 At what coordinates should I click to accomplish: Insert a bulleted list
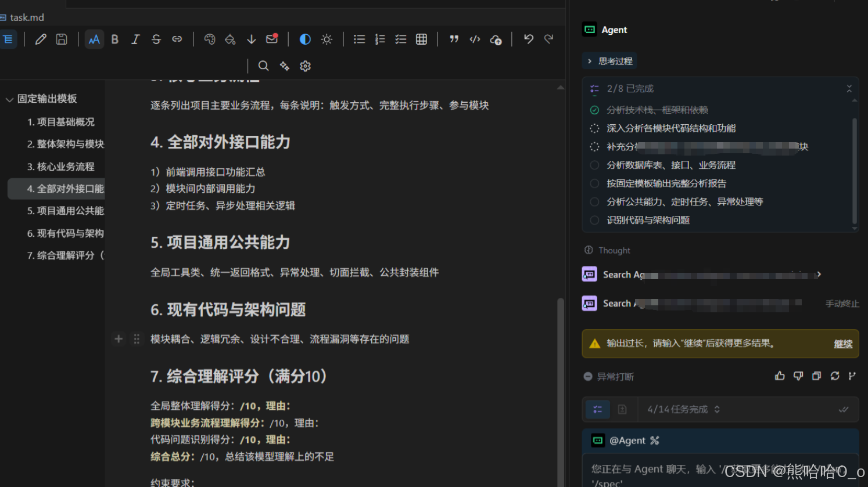pos(359,39)
